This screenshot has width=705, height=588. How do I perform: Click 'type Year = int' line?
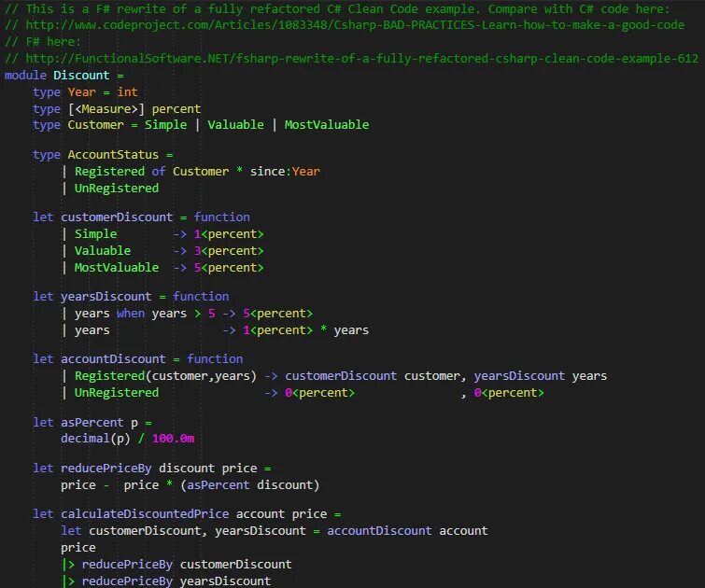85,92
